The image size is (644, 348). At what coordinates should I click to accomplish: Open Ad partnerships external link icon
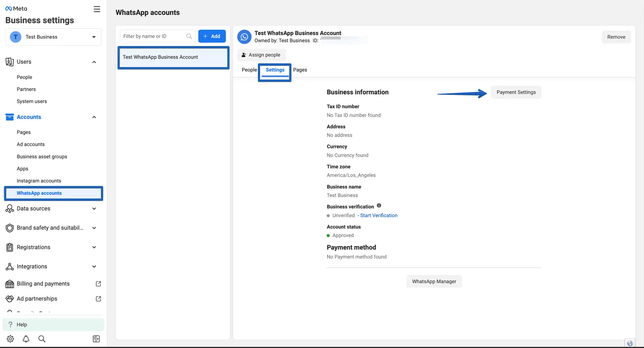coord(98,299)
